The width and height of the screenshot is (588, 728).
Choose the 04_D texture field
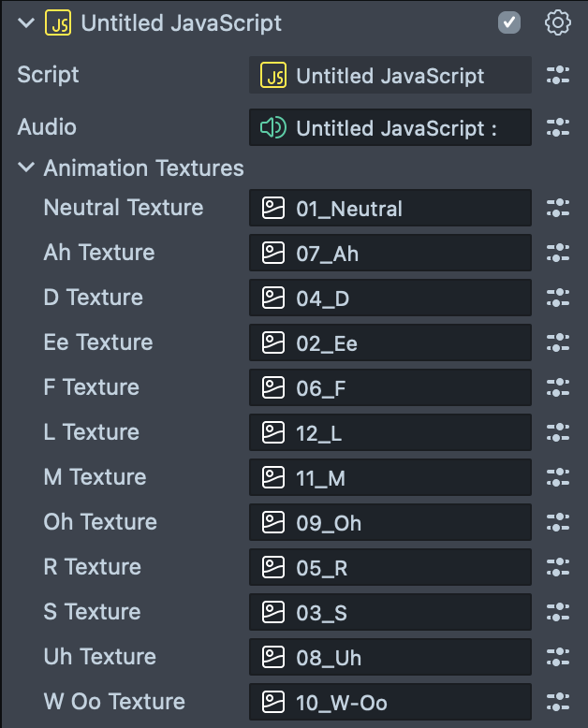pos(390,298)
